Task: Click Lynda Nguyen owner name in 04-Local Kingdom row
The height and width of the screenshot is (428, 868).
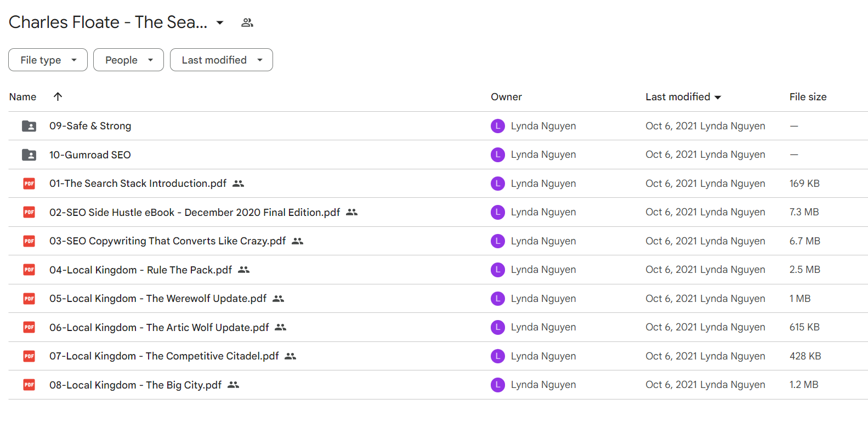Action: point(543,270)
